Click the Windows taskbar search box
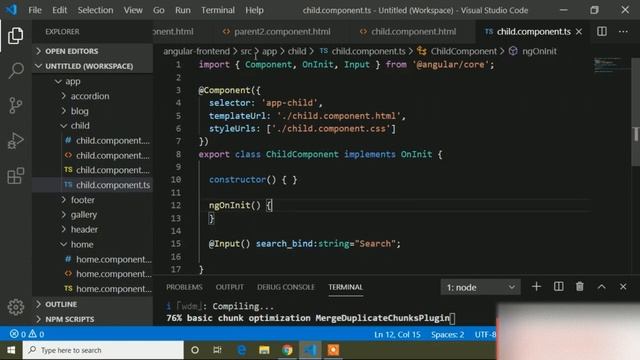The width and height of the screenshot is (640, 360). (x=103, y=350)
